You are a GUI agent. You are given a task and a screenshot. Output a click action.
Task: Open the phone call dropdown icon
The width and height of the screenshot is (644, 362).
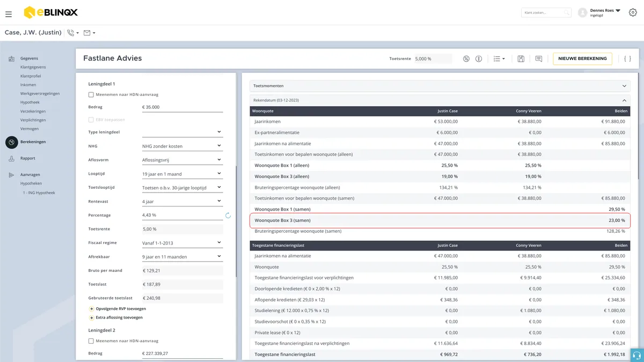tap(73, 33)
